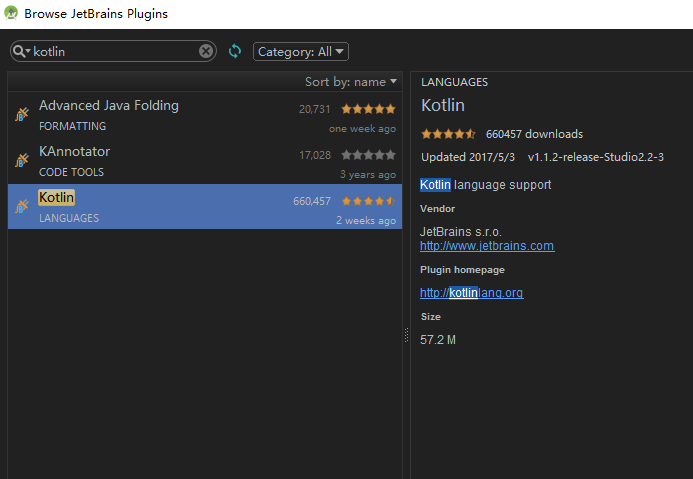Click the 17,028 downloads count
Screen dimensions: 693x479
tap(315, 155)
